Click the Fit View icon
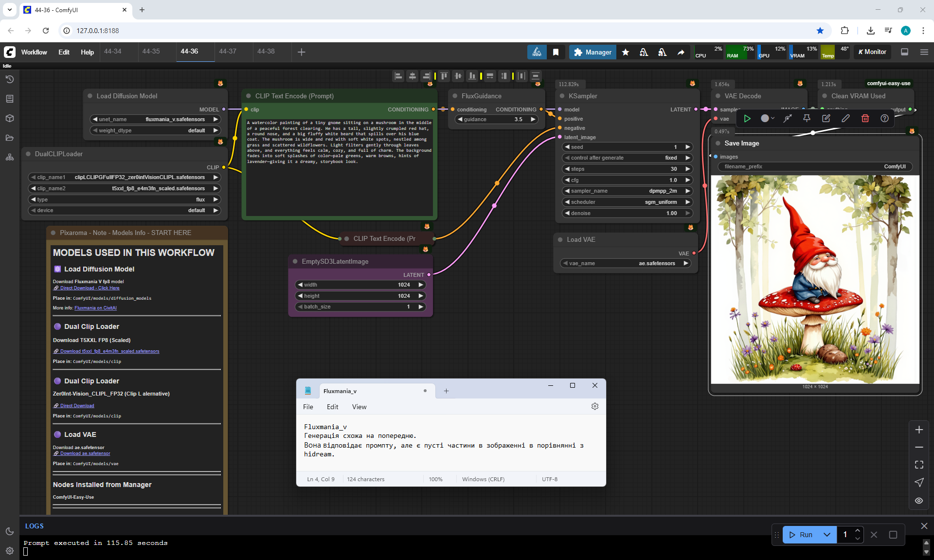Image resolution: width=934 pixels, height=560 pixels. click(x=919, y=465)
